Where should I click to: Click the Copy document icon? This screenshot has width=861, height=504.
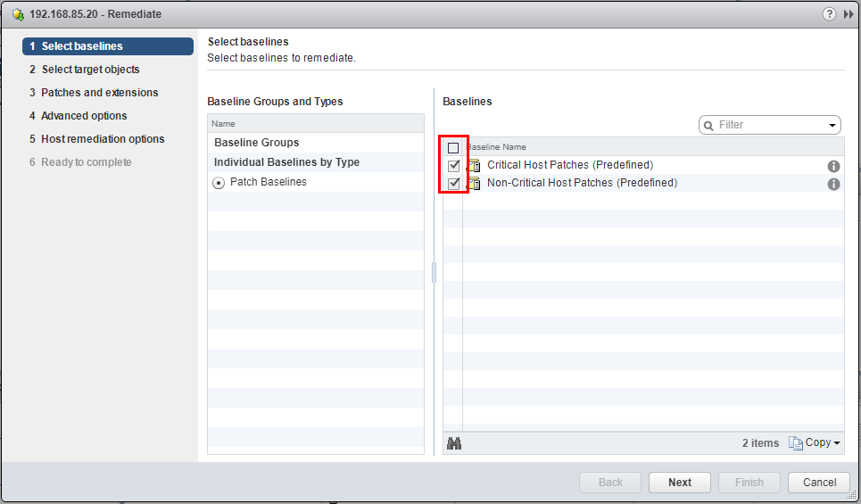[x=796, y=442]
